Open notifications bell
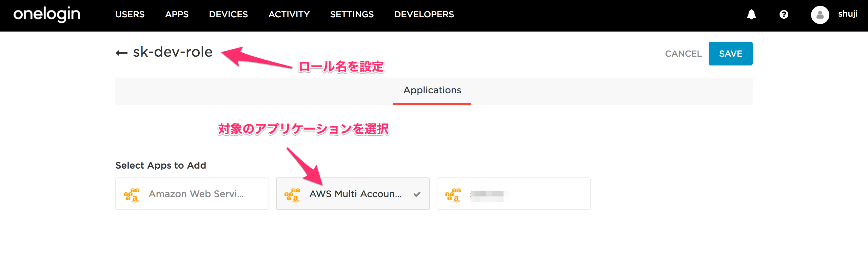The width and height of the screenshot is (868, 268). point(751,15)
